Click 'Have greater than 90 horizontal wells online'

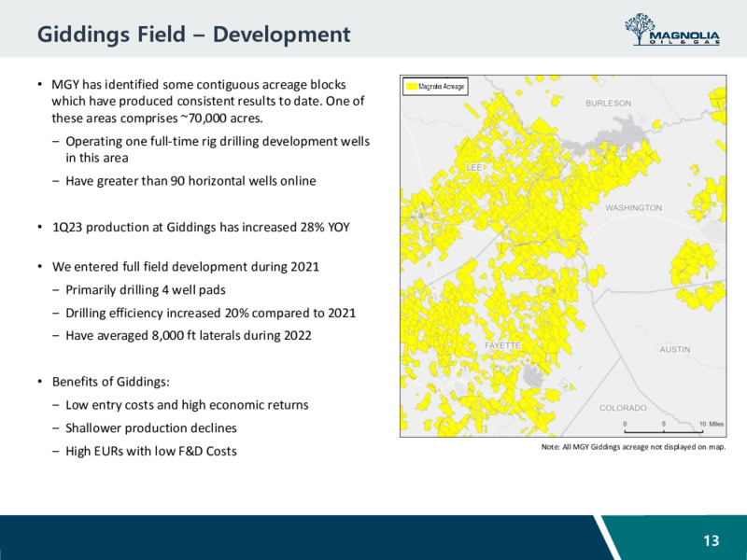coord(190,181)
